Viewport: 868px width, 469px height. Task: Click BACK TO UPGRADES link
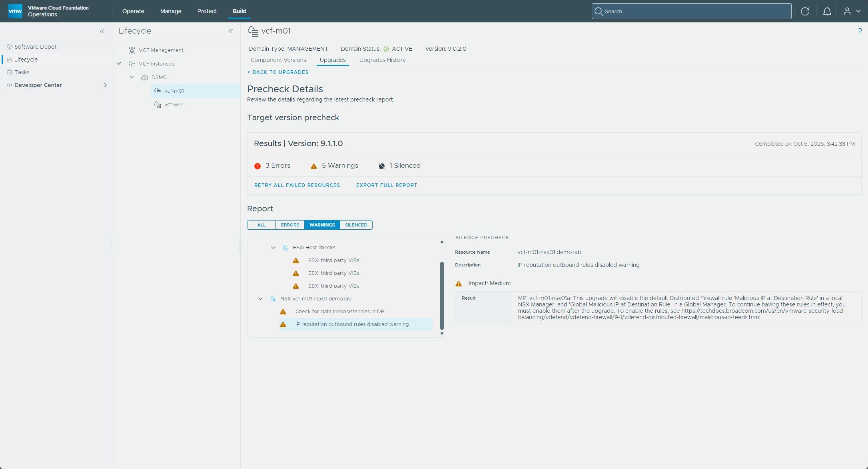tap(278, 72)
